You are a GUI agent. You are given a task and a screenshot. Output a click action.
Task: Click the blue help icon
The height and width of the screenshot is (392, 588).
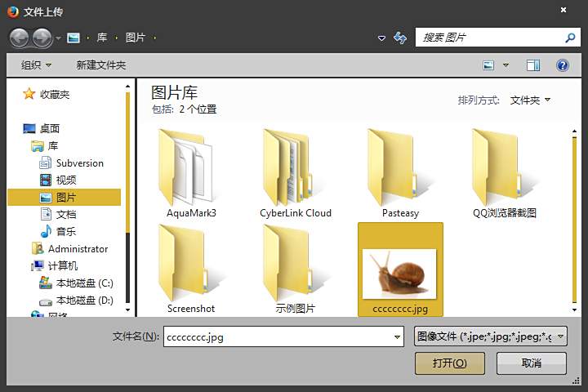click(563, 65)
